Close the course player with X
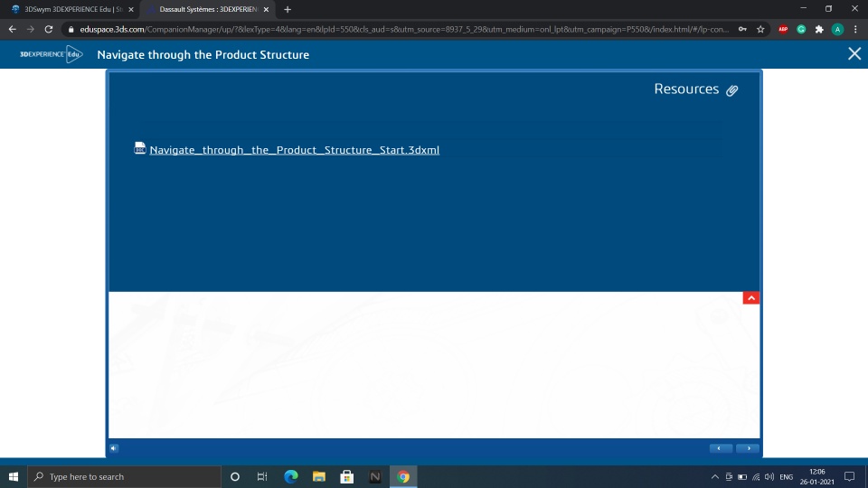868x488 pixels. (x=854, y=53)
